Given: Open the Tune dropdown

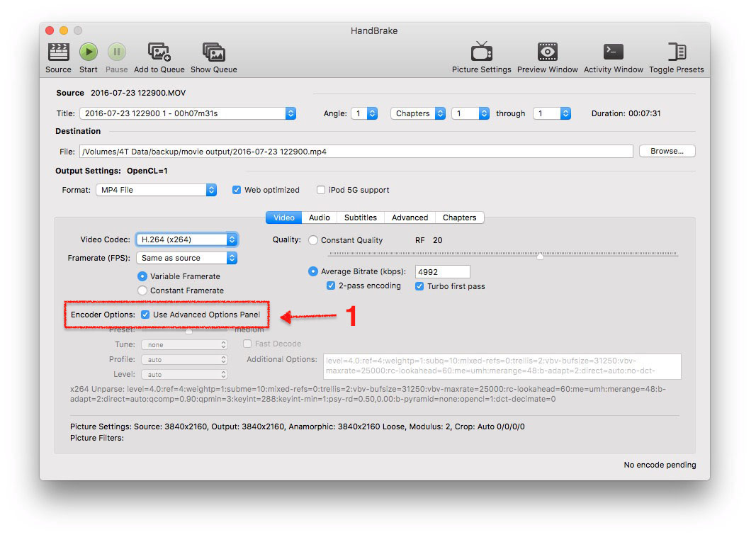Looking at the screenshot, I should click(184, 345).
